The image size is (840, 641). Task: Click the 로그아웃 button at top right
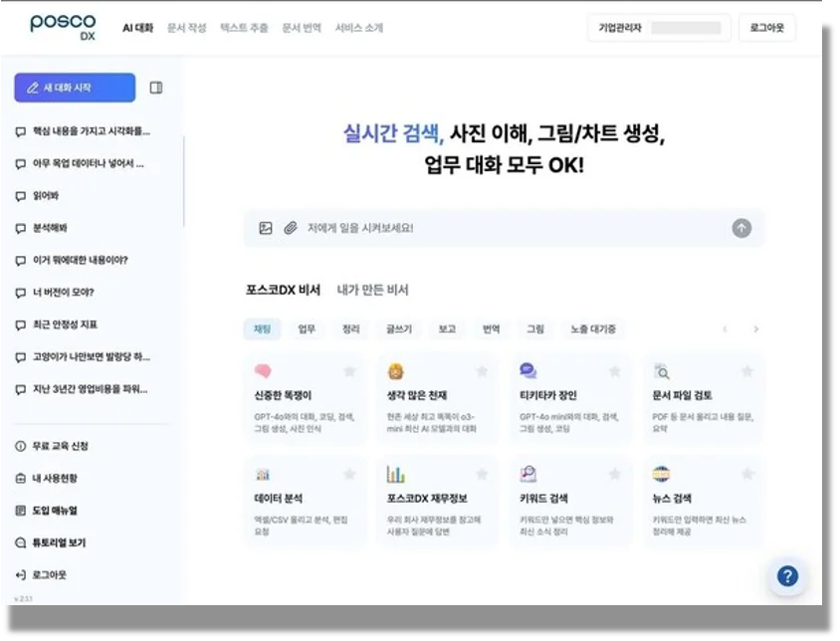[769, 28]
